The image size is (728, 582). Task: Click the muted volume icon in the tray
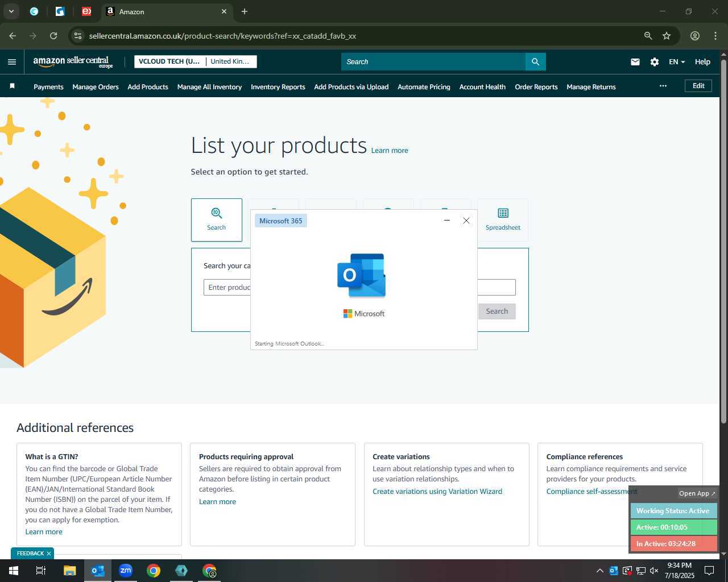click(654, 571)
